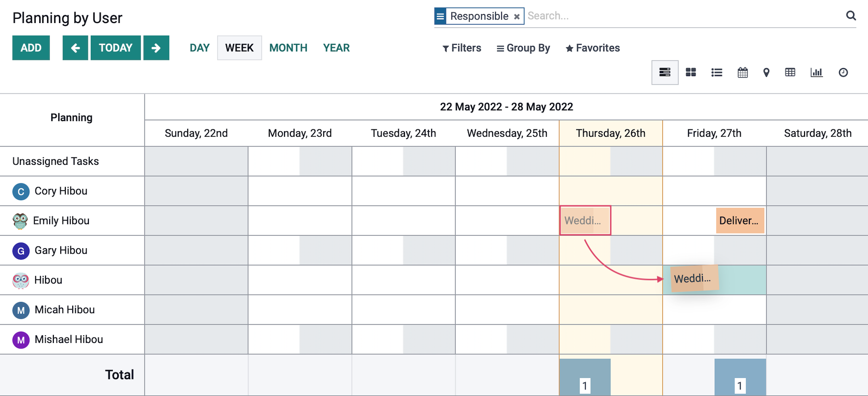868x396 pixels.
Task: Jump to TODAY in planning
Action: [116, 48]
